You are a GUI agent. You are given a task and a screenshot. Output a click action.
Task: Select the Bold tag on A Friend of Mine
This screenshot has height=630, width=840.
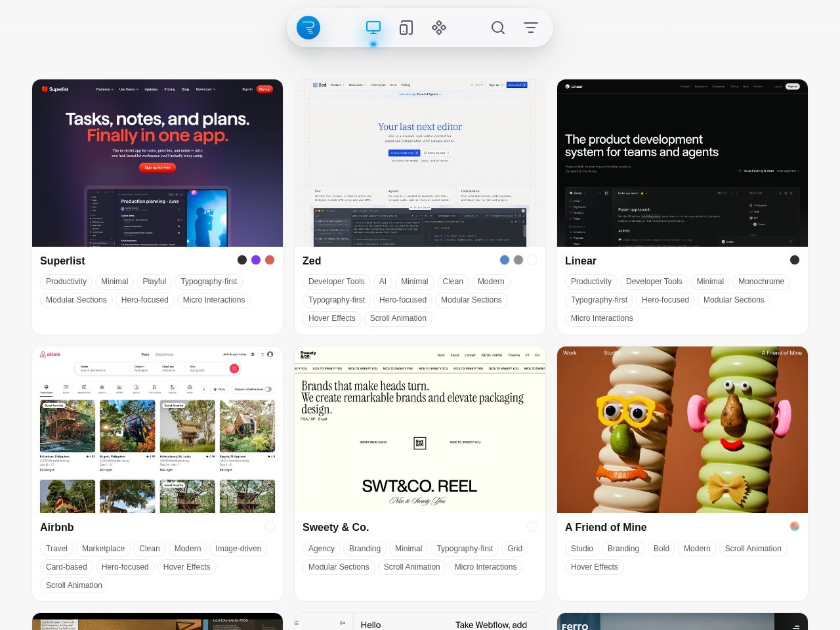(661, 549)
